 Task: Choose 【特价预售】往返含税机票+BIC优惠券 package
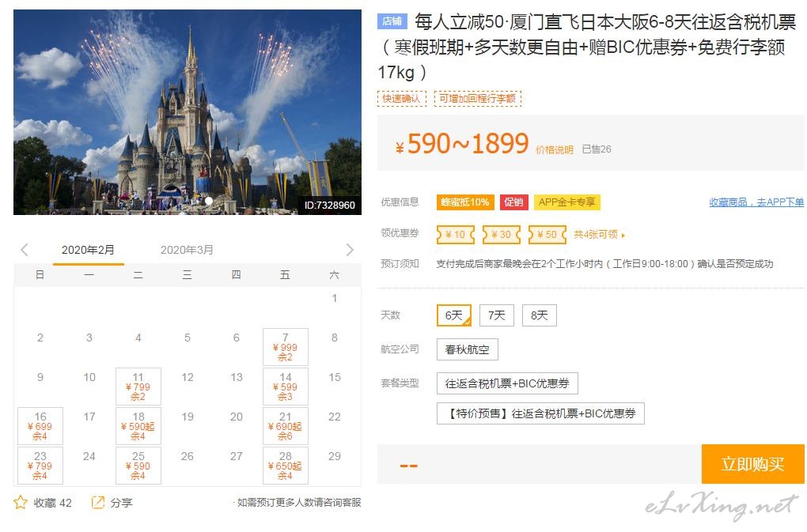pos(540,413)
